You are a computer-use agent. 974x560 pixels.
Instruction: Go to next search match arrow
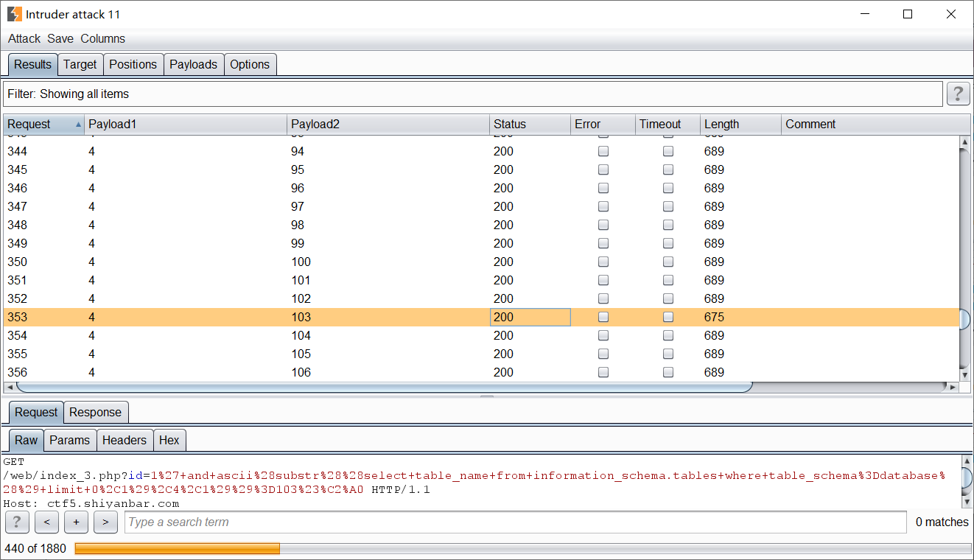pyautogui.click(x=105, y=522)
